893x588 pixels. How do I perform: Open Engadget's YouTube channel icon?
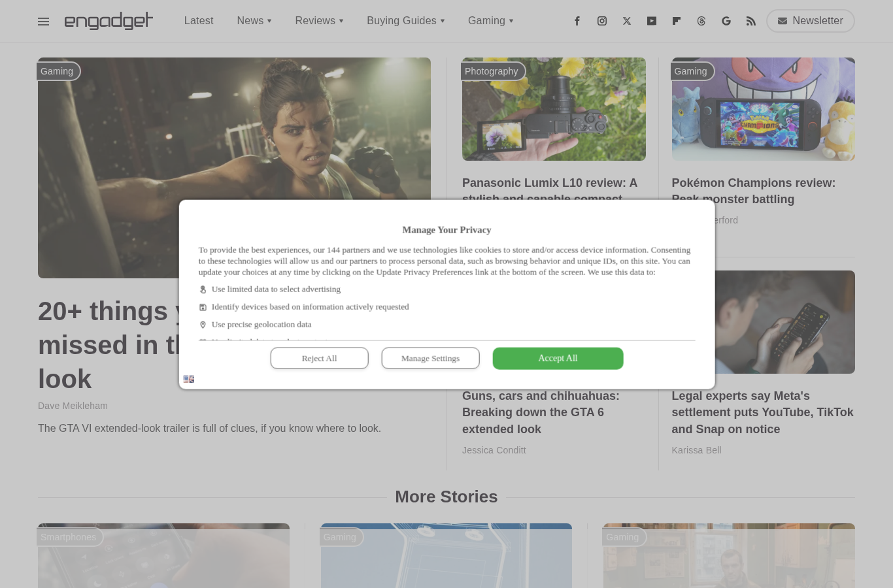click(652, 21)
